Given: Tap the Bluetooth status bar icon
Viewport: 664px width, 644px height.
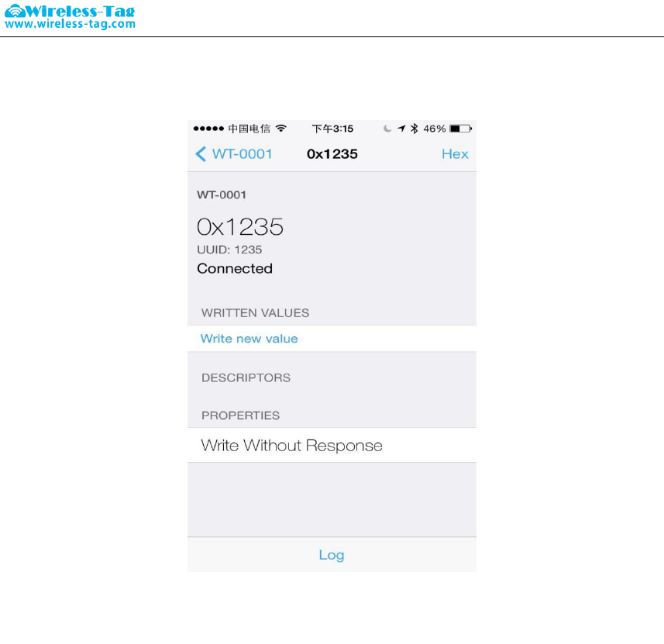Looking at the screenshot, I should coord(415,129).
